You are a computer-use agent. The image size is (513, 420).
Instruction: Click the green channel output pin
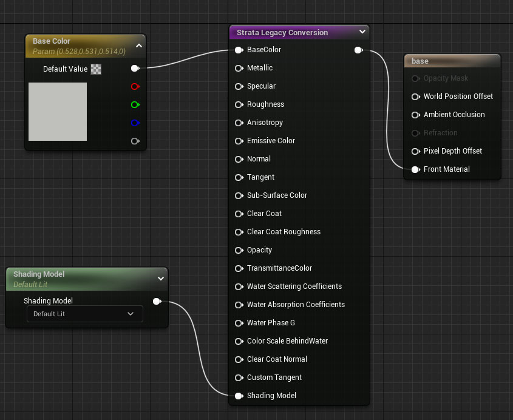(135, 104)
